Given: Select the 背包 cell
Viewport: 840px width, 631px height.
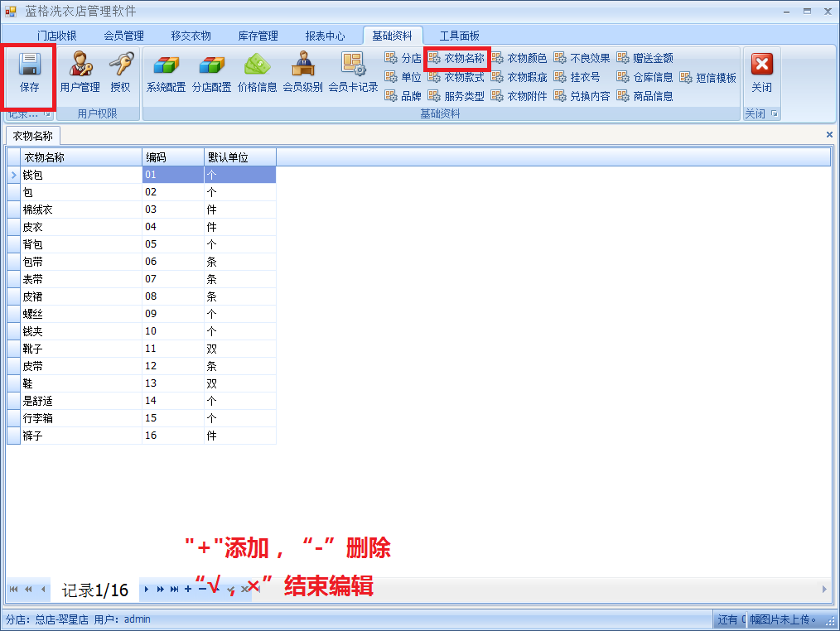Looking at the screenshot, I should click(81, 244).
